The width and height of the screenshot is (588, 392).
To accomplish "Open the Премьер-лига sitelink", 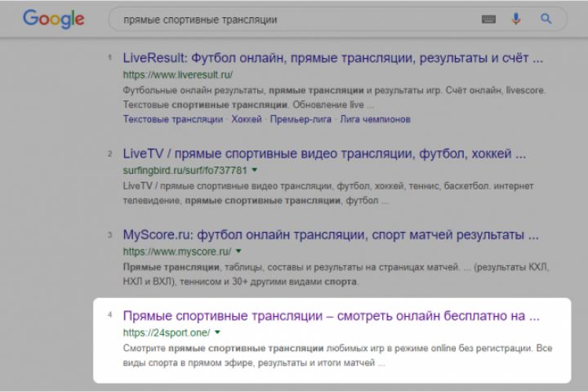I will 301,119.
